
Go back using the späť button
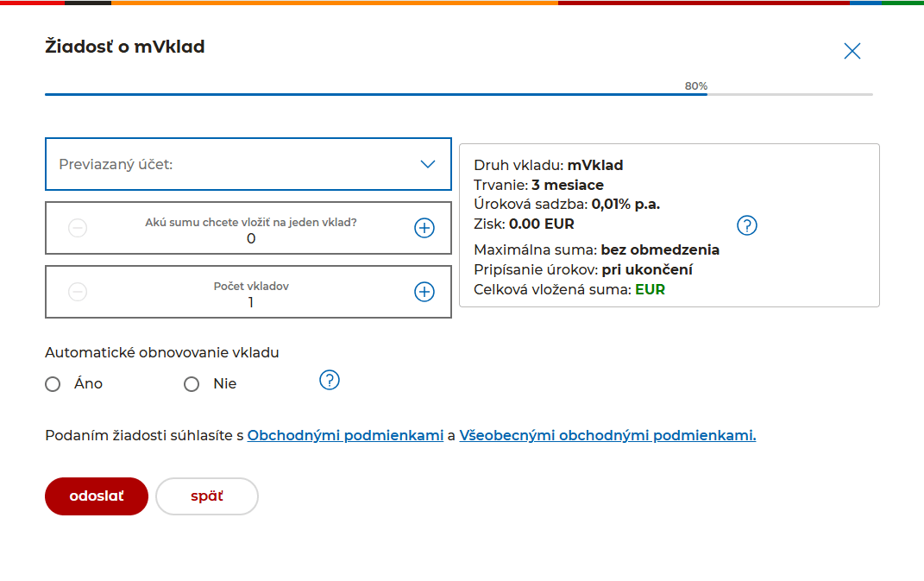click(x=207, y=496)
